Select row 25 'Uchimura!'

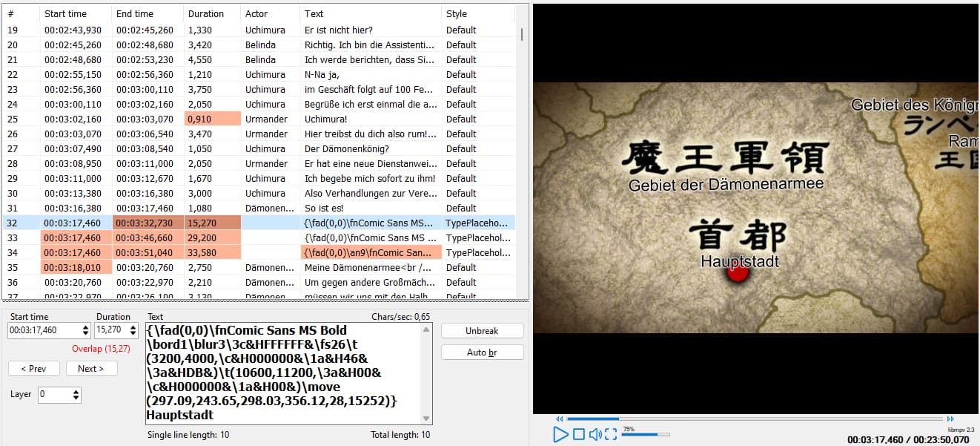[x=259, y=119]
